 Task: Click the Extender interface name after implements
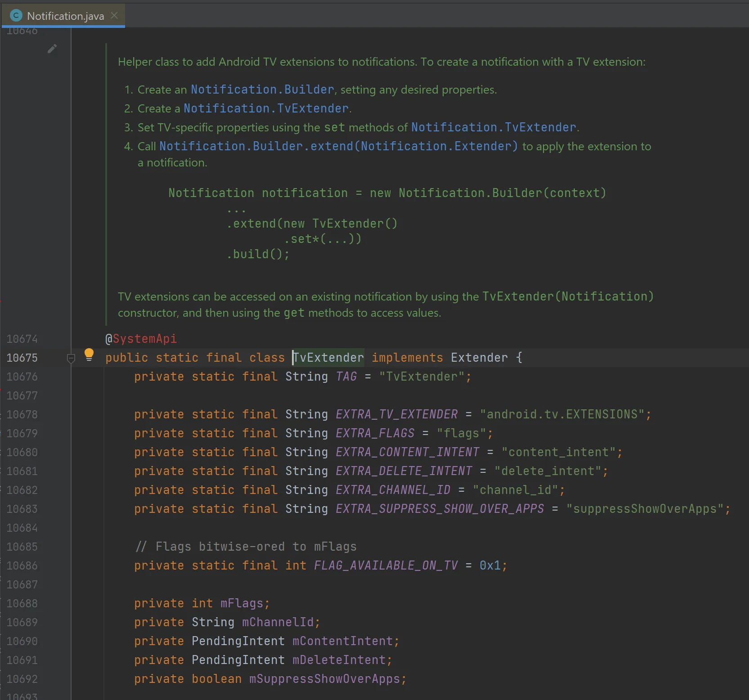point(479,358)
